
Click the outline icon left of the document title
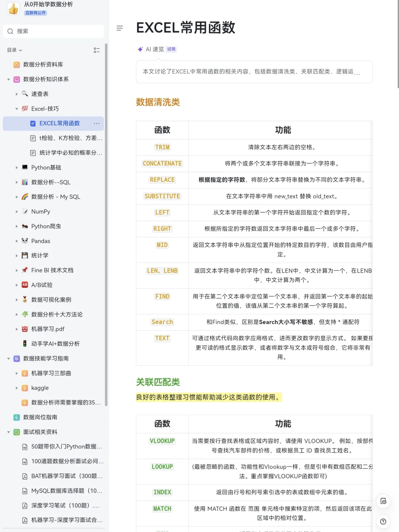pyautogui.click(x=119, y=28)
